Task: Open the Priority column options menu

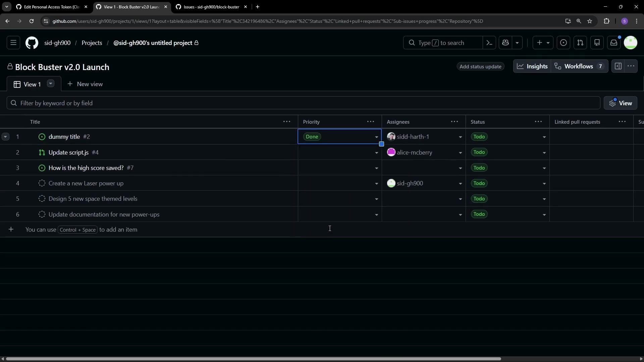Action: click(x=371, y=122)
